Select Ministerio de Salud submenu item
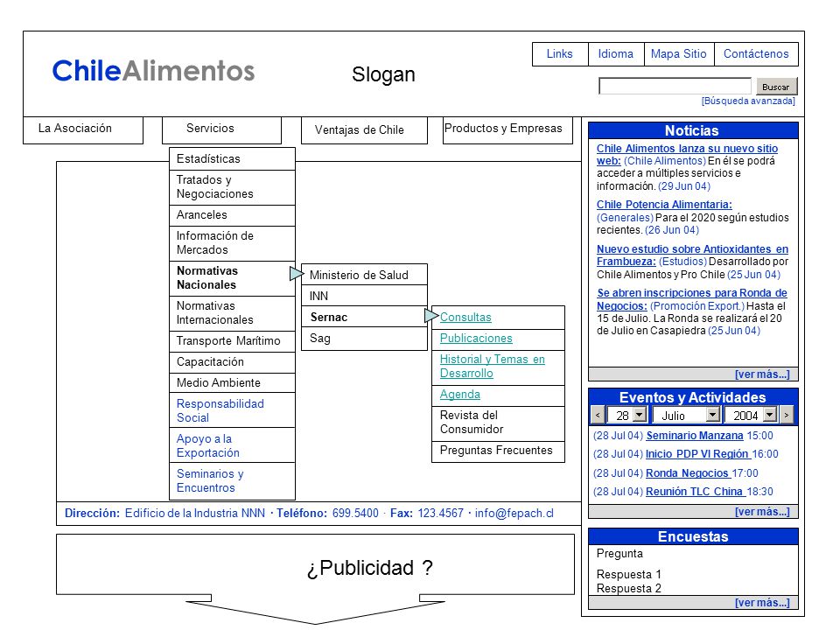The image size is (840, 630). click(364, 275)
